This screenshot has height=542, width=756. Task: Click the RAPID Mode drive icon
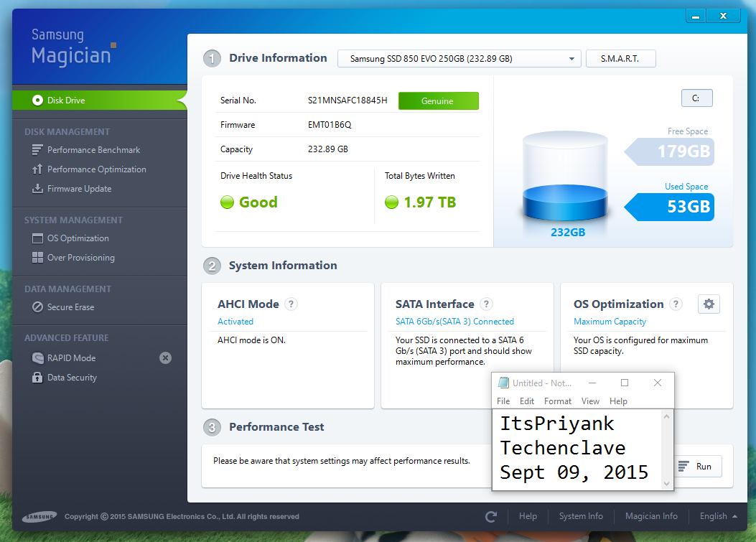(37, 358)
